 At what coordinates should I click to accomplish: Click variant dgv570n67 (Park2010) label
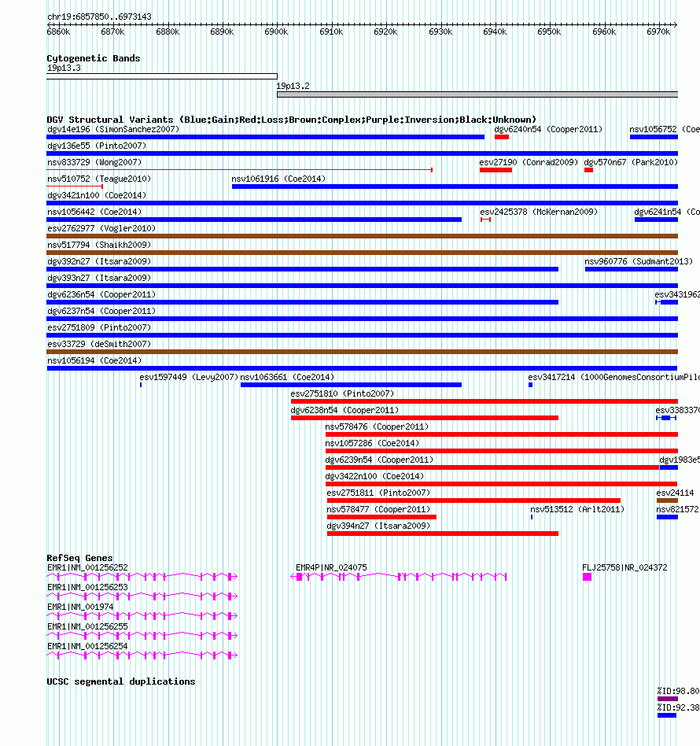(x=631, y=163)
